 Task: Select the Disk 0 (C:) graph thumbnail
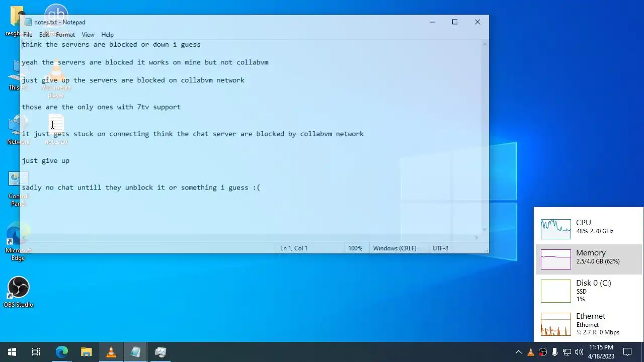coord(556,291)
